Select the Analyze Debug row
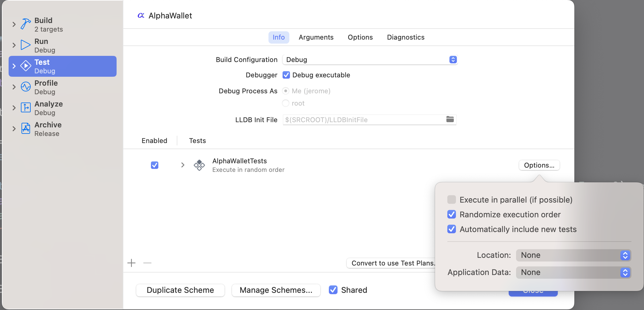This screenshot has height=310, width=644. [63, 108]
